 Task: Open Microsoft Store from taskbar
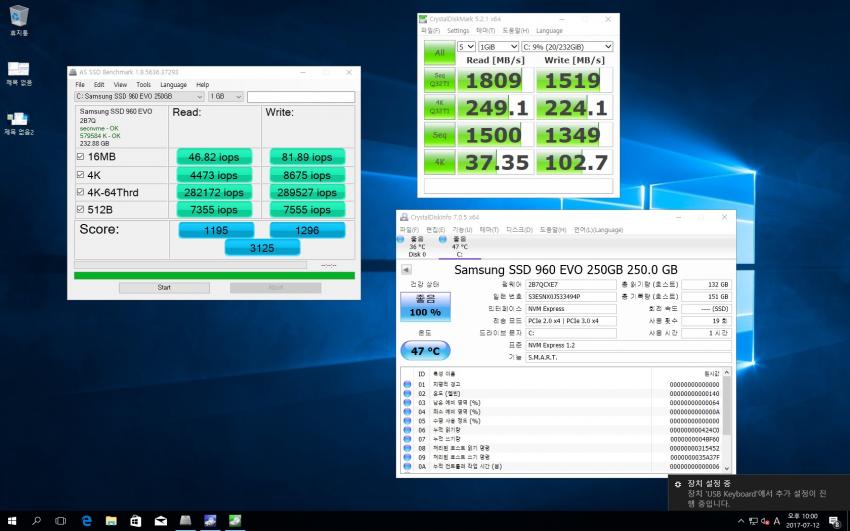click(x=136, y=521)
